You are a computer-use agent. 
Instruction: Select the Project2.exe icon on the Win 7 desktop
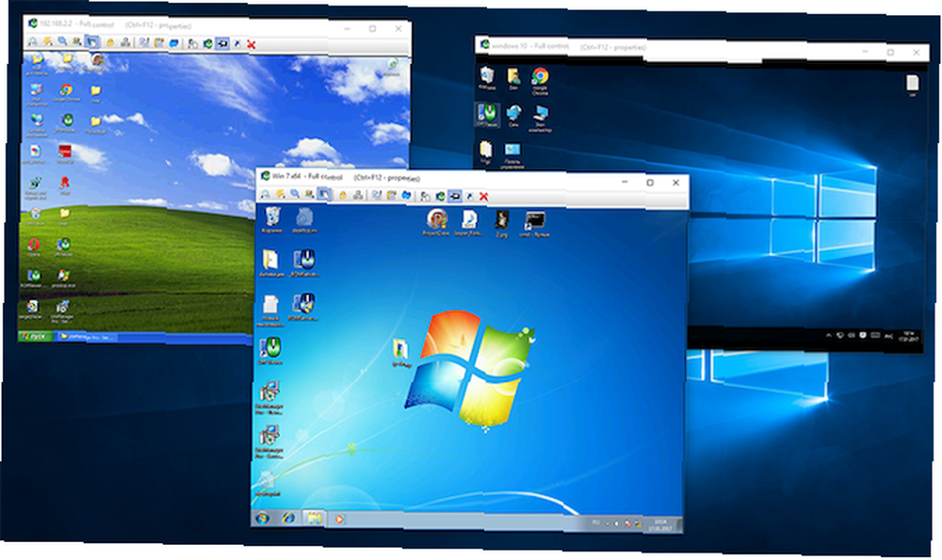click(x=436, y=222)
